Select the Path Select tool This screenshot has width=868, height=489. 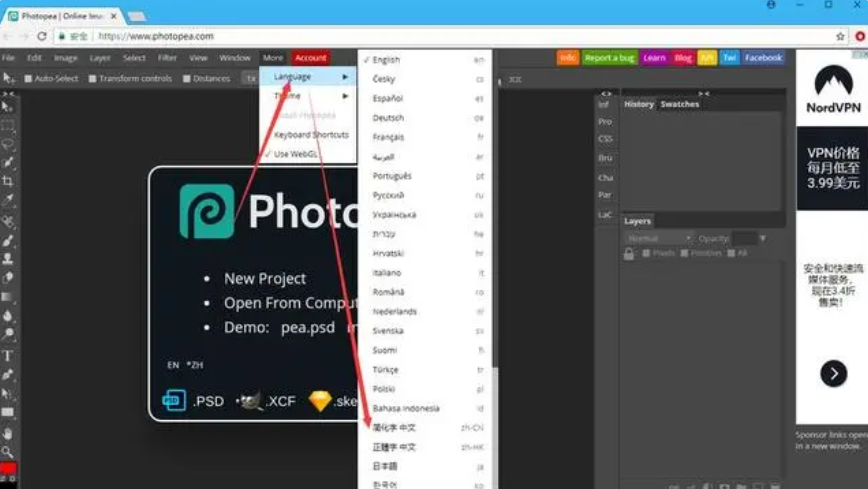point(7,394)
